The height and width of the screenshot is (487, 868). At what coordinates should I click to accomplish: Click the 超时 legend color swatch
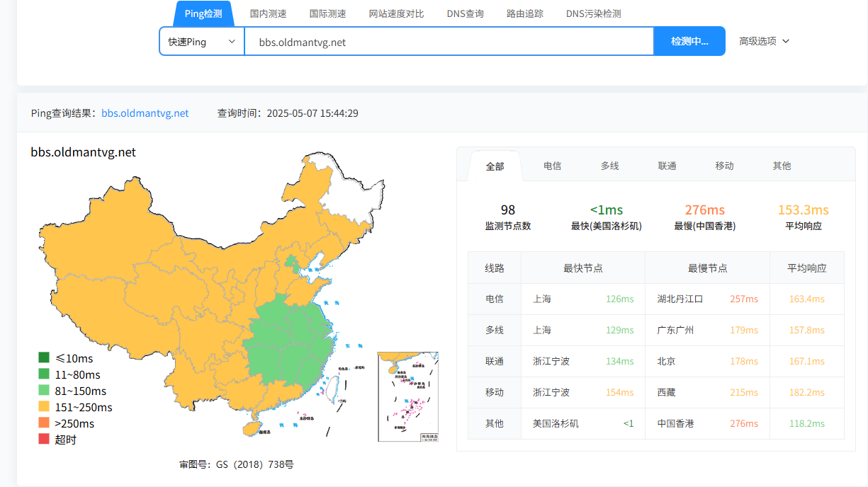44,440
